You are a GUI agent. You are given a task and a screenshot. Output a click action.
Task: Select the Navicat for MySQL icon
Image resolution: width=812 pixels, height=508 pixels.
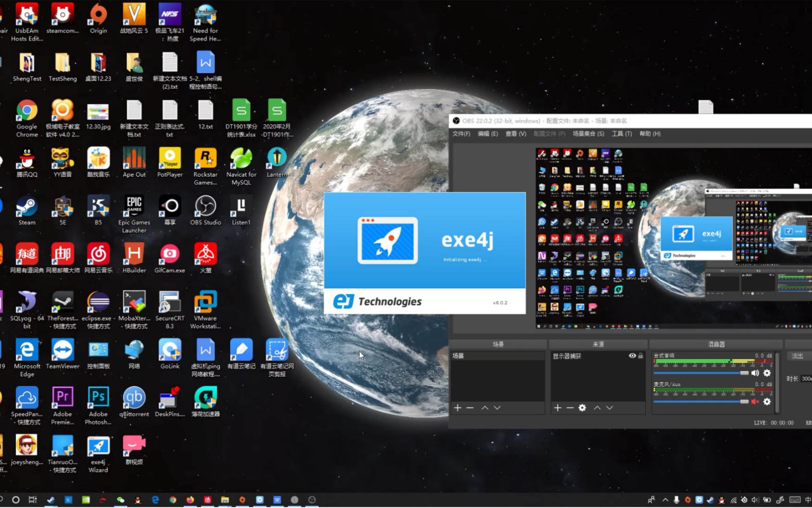tap(241, 166)
